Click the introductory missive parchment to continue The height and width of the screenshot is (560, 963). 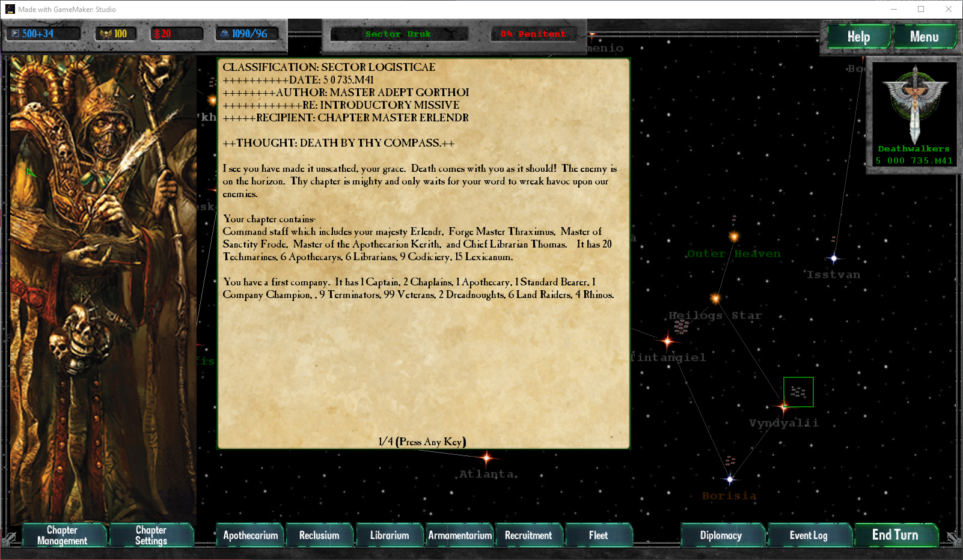point(423,361)
